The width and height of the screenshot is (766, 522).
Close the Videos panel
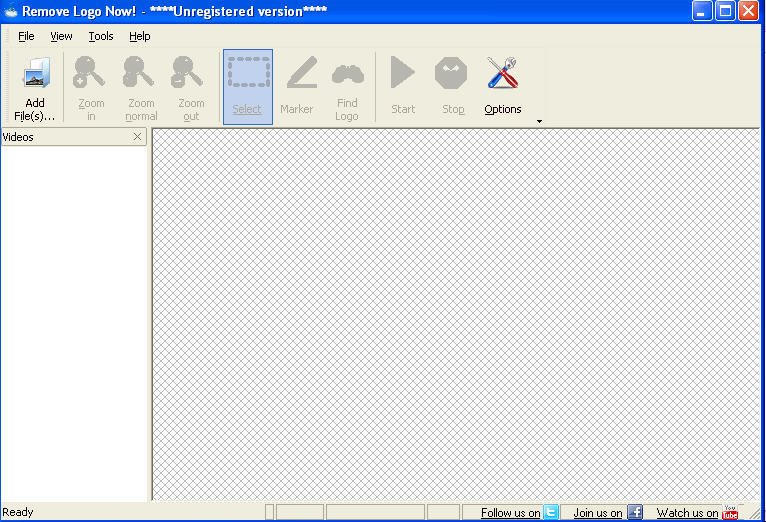pyautogui.click(x=137, y=137)
